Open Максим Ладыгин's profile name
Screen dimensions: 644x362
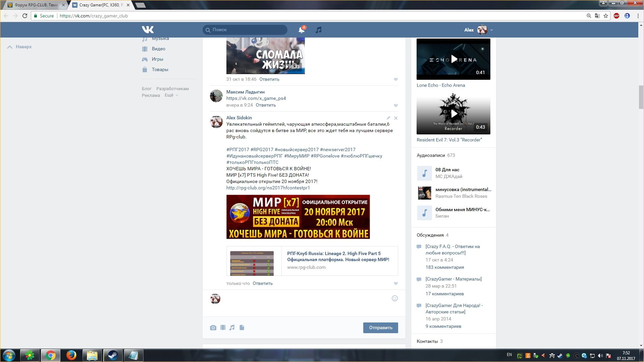[245, 92]
